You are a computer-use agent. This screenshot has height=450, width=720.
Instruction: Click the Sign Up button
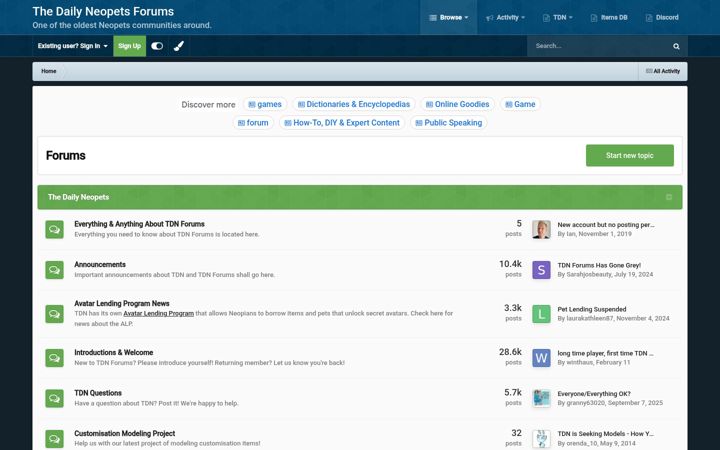pyautogui.click(x=129, y=46)
